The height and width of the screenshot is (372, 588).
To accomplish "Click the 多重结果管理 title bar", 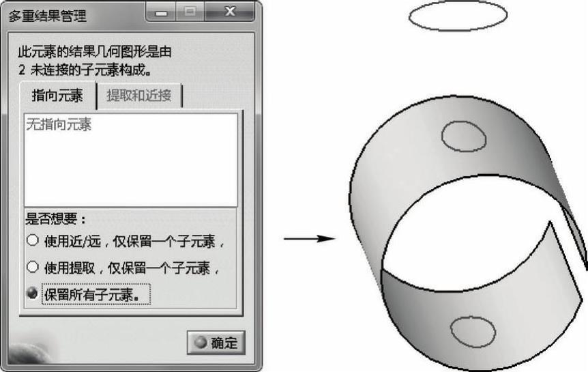I will [x=75, y=16].
